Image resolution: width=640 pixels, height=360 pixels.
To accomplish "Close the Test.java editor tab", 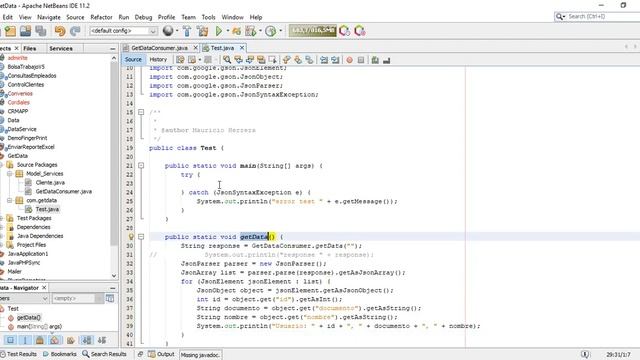I will pyautogui.click(x=242, y=48).
